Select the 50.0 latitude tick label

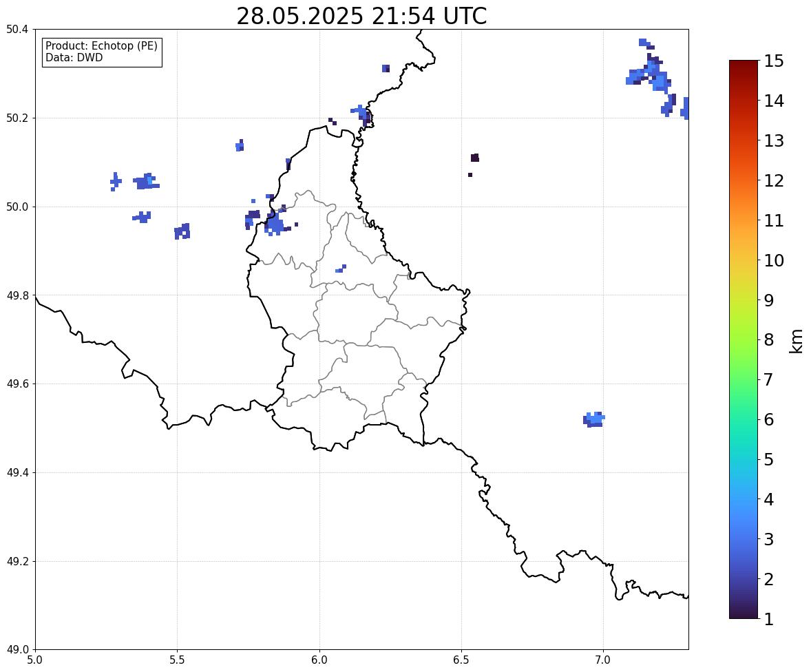coord(17,207)
